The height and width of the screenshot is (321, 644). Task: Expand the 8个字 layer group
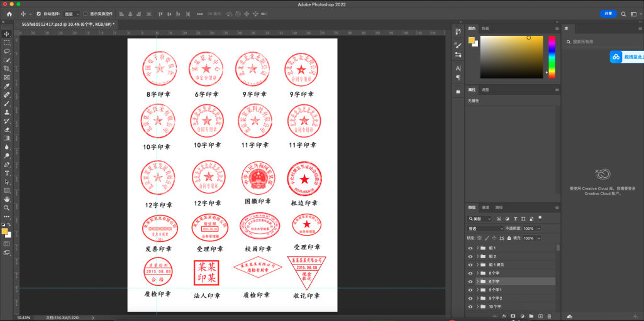478,273
